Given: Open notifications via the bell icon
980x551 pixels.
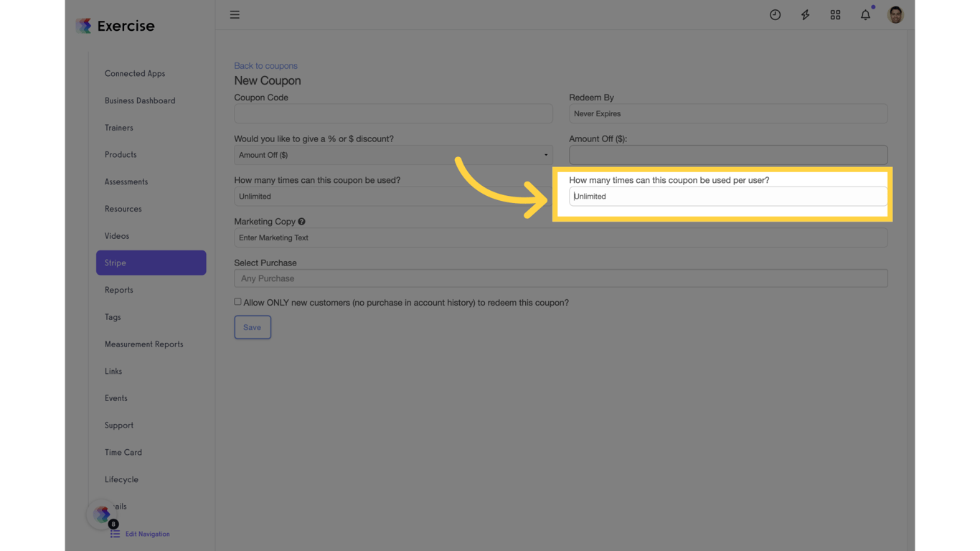Looking at the screenshot, I should coord(865,14).
